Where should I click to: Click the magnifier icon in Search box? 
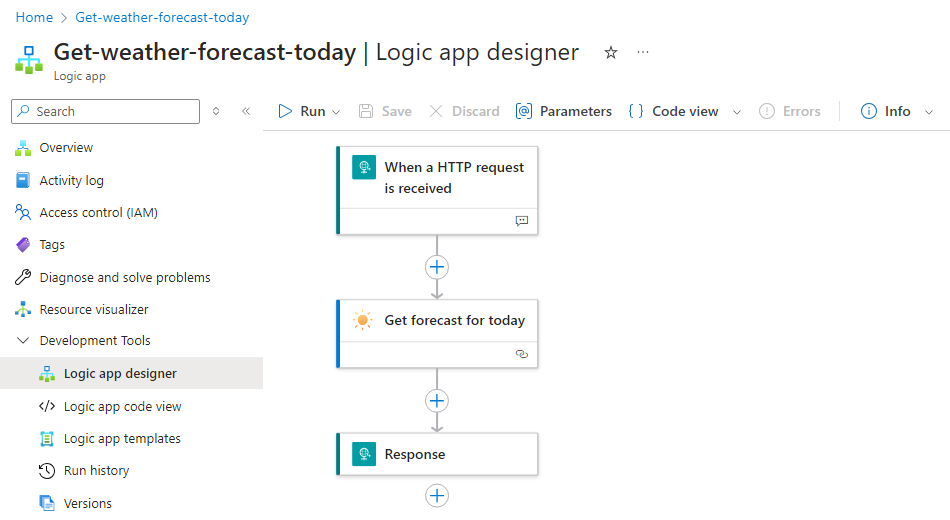24,111
